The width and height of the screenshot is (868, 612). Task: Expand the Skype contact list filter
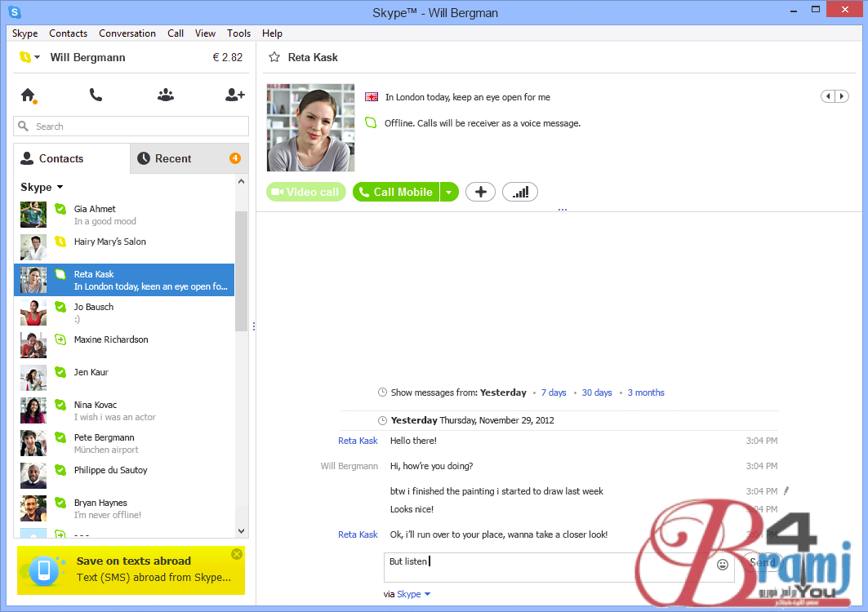(x=42, y=187)
